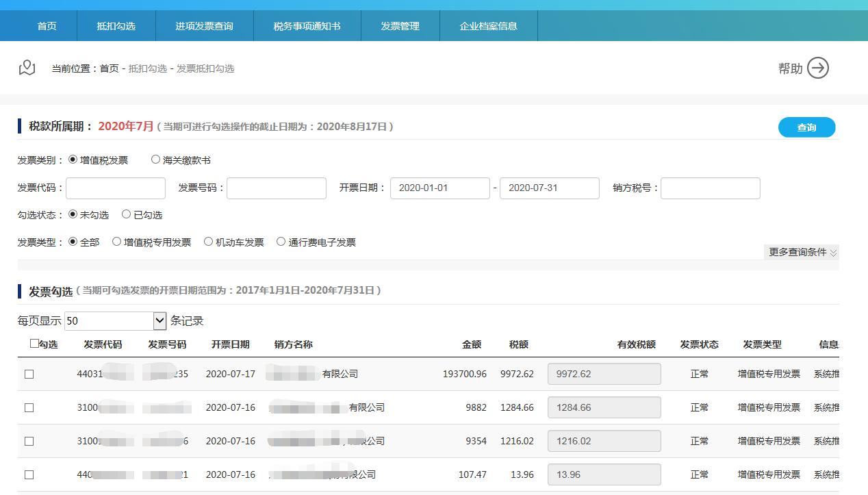Screen dimensions: 868x495
Task: Open the 企业档案信息 tab
Action: pyautogui.click(x=488, y=25)
